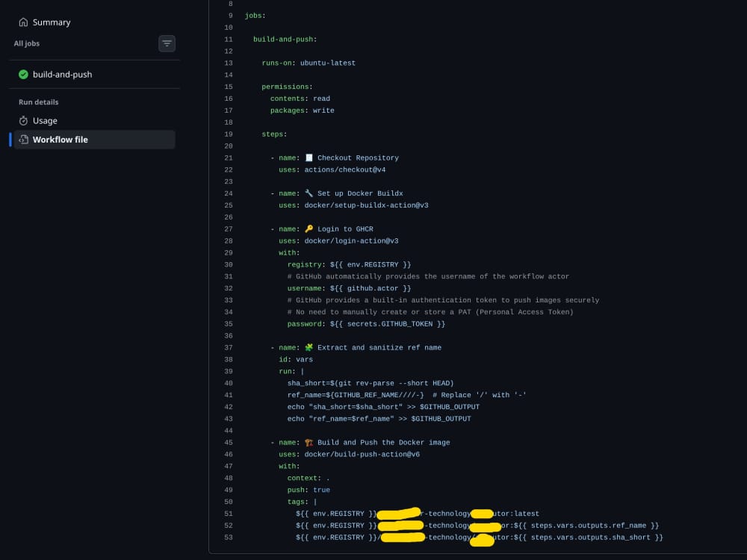Click the 'Checkout Repository' step name

pos(358,158)
